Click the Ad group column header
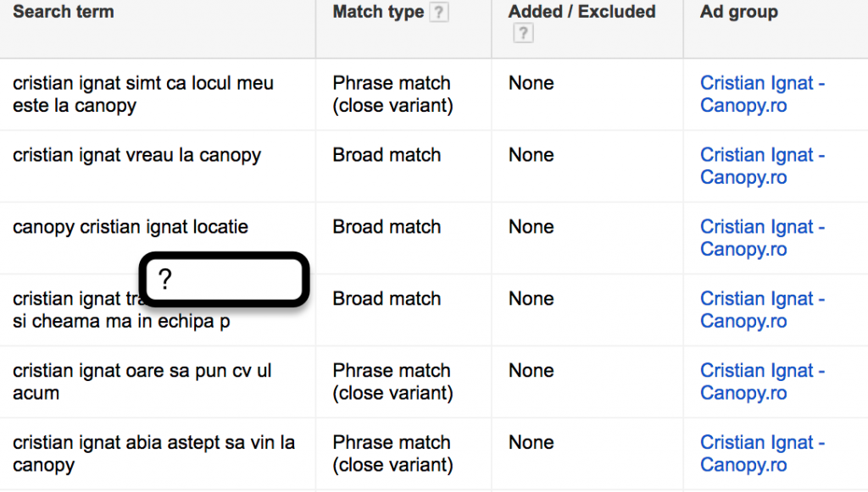 pyautogui.click(x=739, y=12)
